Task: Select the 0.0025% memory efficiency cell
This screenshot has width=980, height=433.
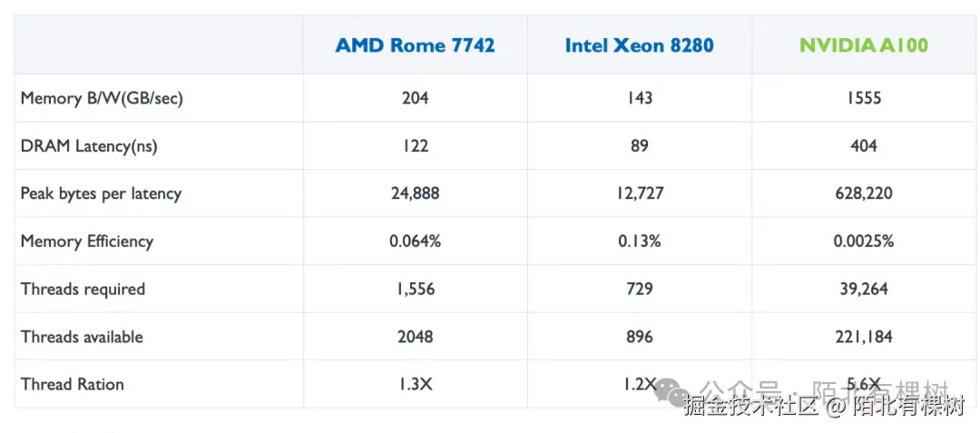Action: click(x=863, y=241)
